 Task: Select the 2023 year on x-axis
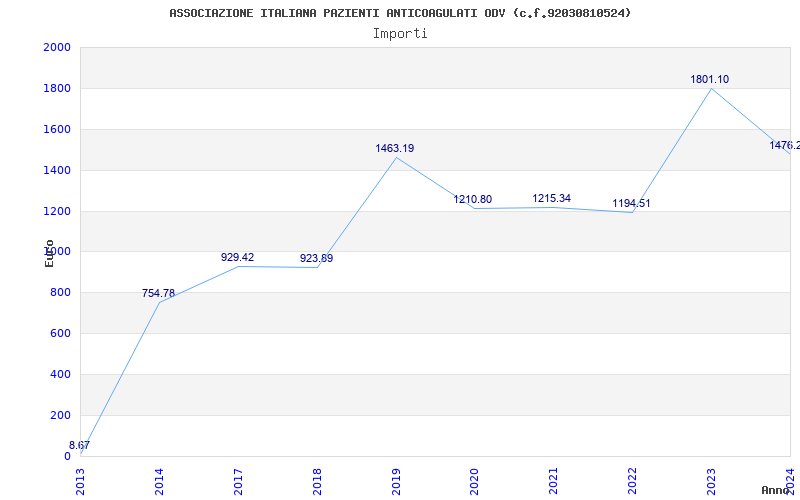point(711,482)
